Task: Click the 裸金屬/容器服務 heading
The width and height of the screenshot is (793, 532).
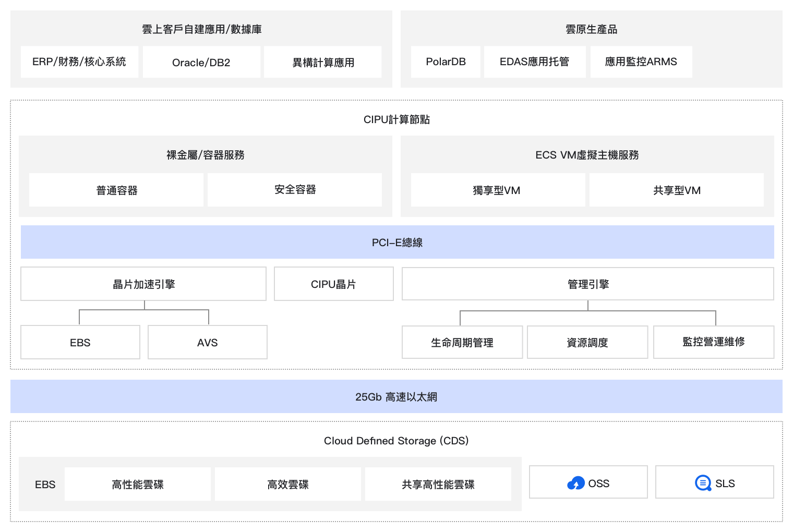Action: click(206, 155)
